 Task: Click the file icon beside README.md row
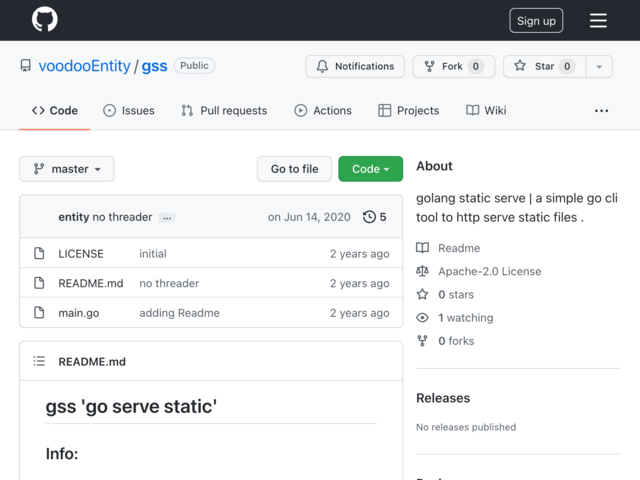tap(39, 283)
